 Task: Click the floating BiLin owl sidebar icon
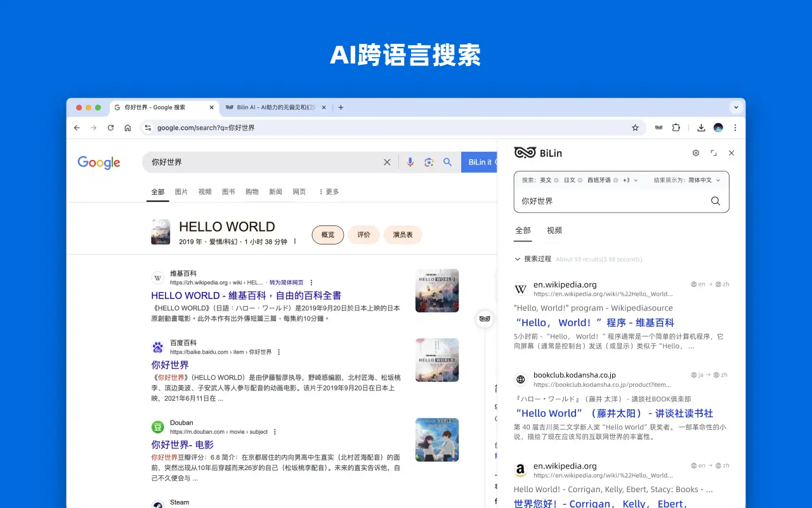(485, 319)
